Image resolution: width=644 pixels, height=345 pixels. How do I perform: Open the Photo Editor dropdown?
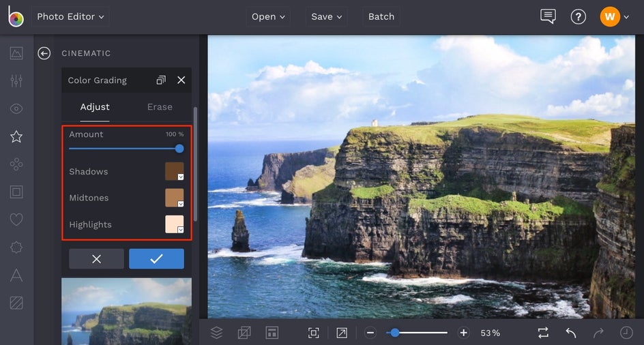(71, 17)
